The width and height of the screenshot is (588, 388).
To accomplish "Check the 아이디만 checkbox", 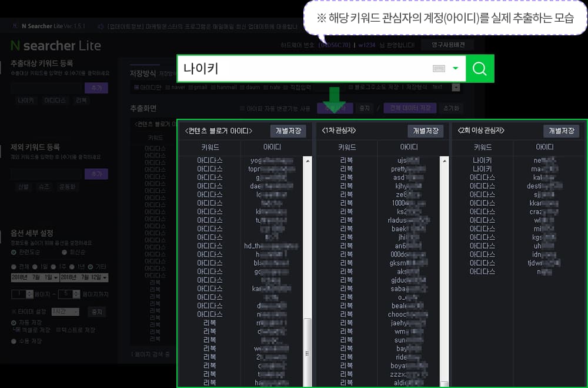I will 136,87.
